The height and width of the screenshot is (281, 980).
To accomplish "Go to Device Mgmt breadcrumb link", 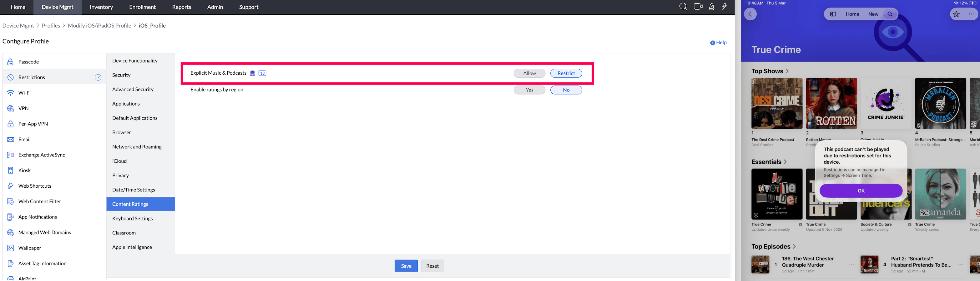I will 18,26.
